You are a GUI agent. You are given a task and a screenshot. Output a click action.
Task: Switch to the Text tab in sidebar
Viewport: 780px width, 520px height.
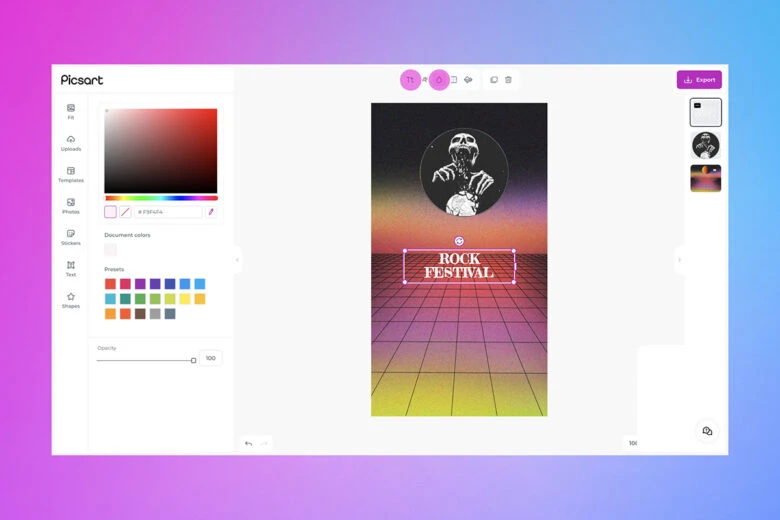71,268
